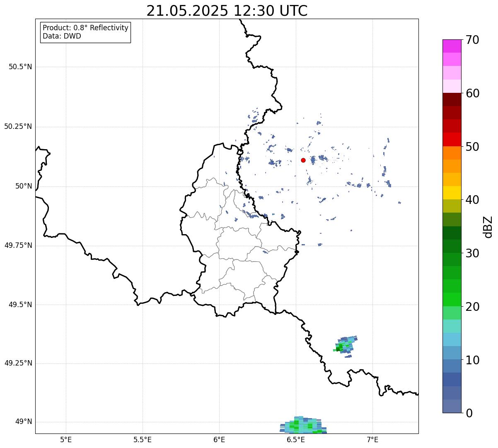The height and width of the screenshot is (448, 498).
Task: Click the colorbar tick label 50
Action: tap(472, 147)
